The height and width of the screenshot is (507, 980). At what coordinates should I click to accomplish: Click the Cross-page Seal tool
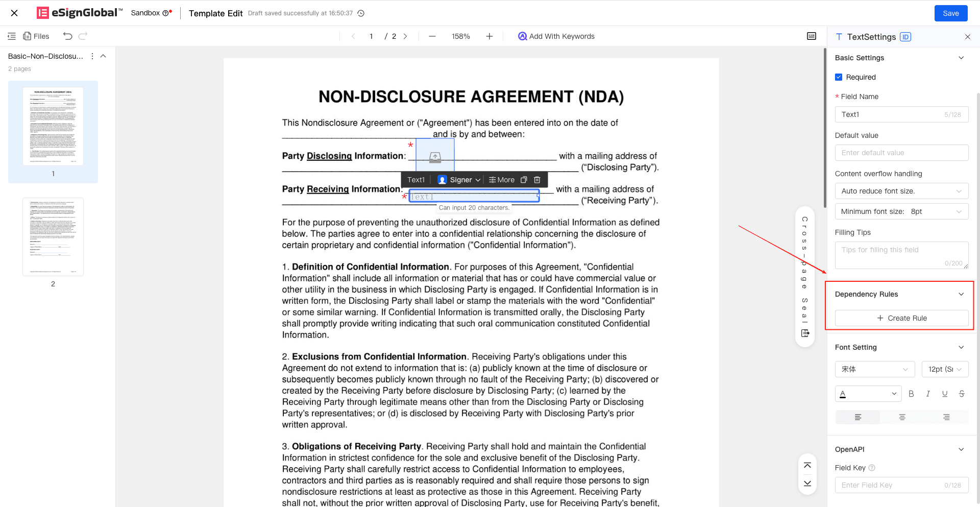point(805,277)
